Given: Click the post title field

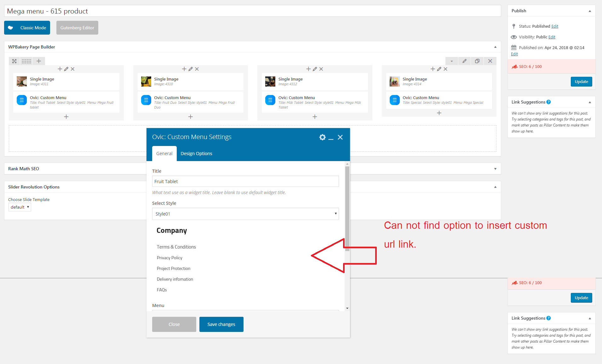Looking at the screenshot, I should (252, 11).
